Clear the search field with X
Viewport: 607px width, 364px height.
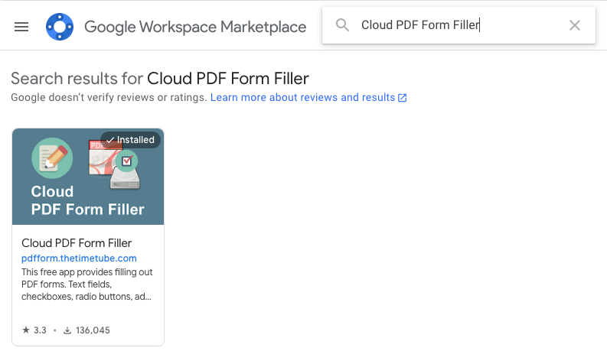coord(575,25)
